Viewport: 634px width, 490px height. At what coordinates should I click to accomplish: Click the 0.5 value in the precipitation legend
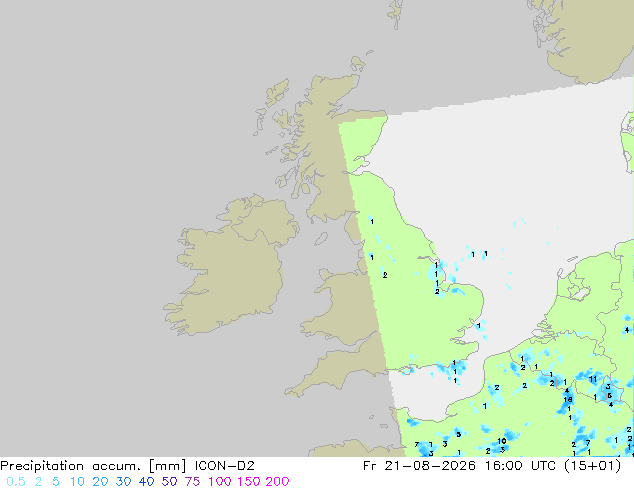point(16,482)
